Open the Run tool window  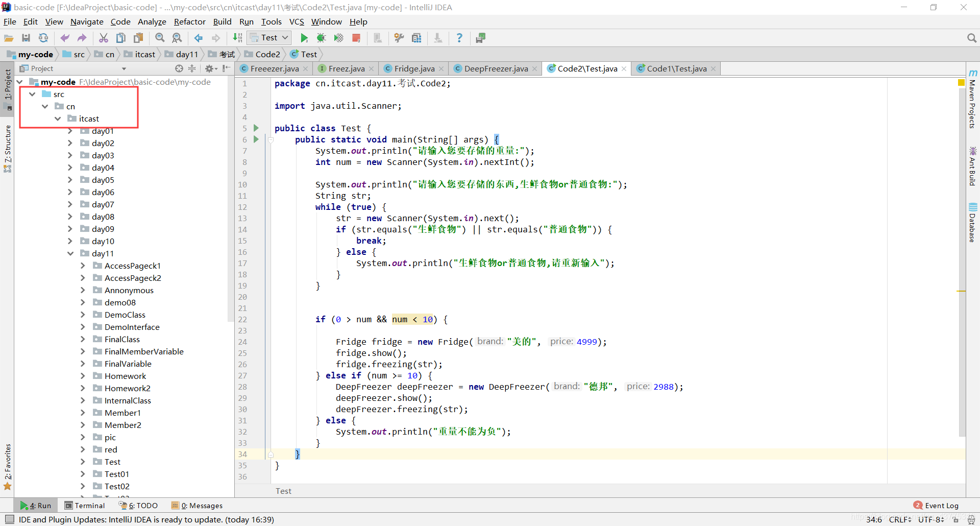pos(36,506)
